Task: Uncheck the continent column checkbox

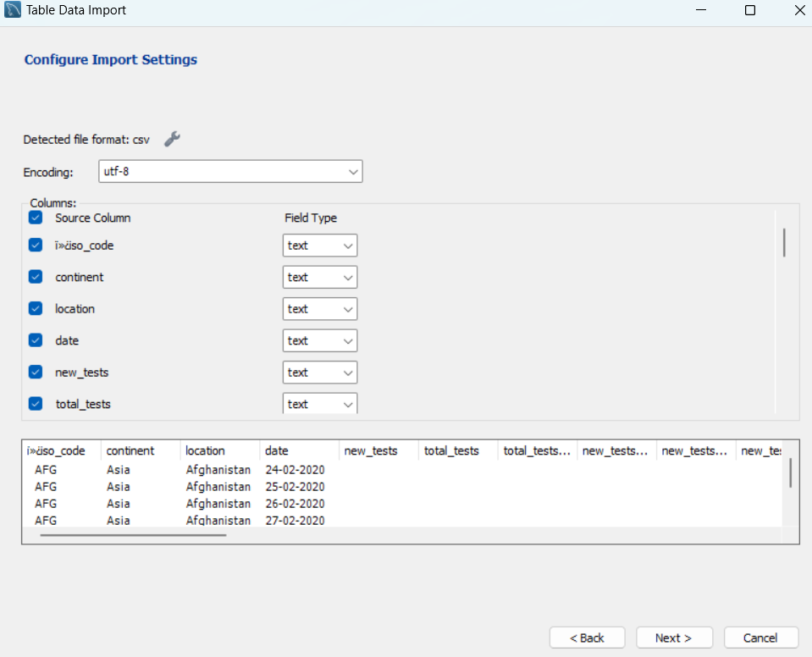Action: pos(35,277)
